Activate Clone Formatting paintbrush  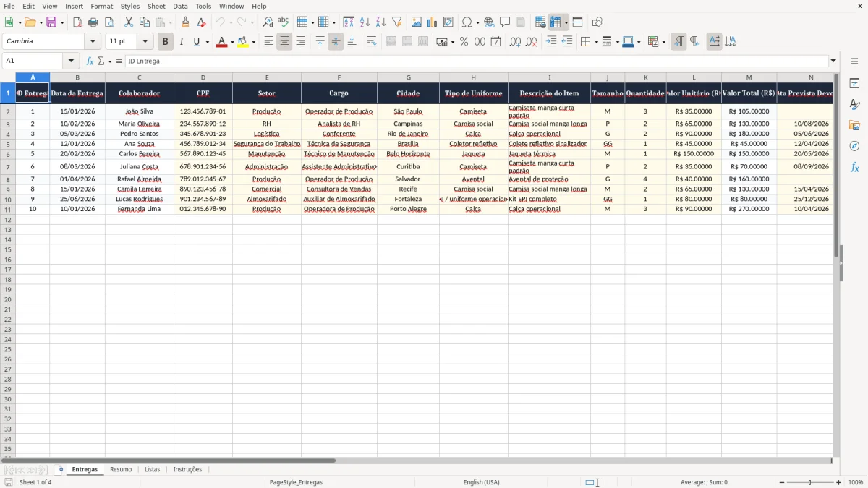(185, 22)
